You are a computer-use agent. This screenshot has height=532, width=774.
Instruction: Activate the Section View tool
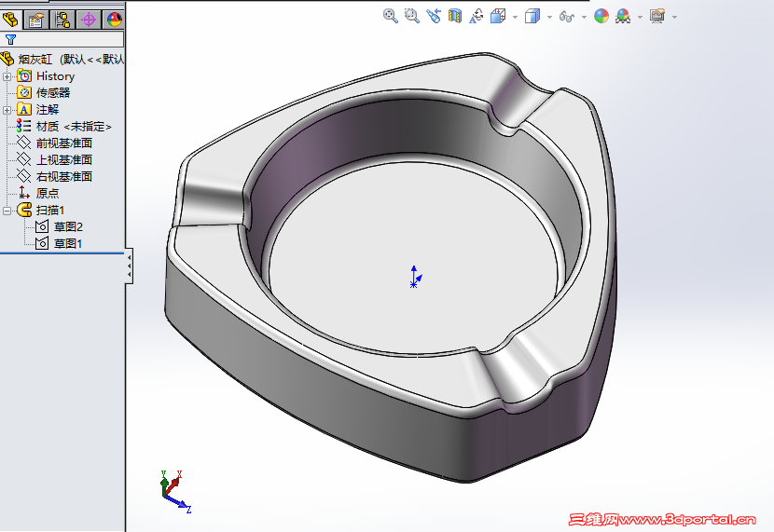(x=455, y=16)
